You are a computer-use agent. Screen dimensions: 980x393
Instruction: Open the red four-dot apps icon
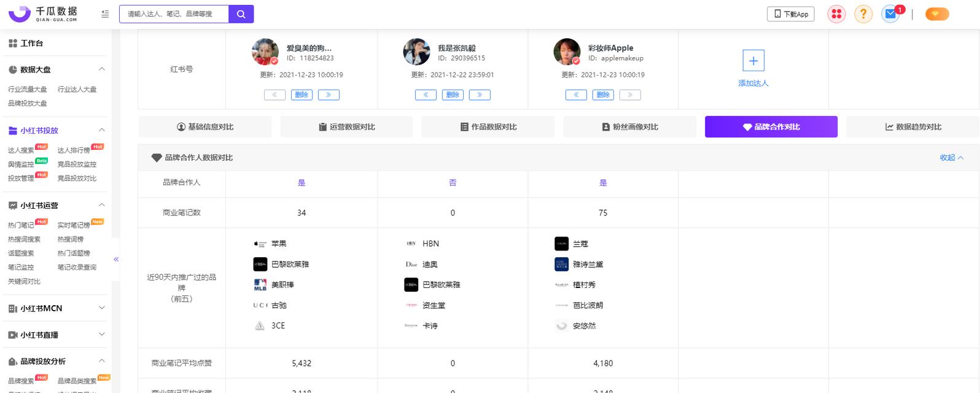tap(836, 14)
